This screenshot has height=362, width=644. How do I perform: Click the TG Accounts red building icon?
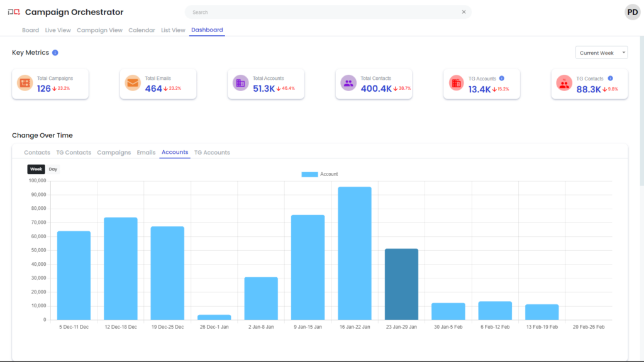click(x=457, y=83)
